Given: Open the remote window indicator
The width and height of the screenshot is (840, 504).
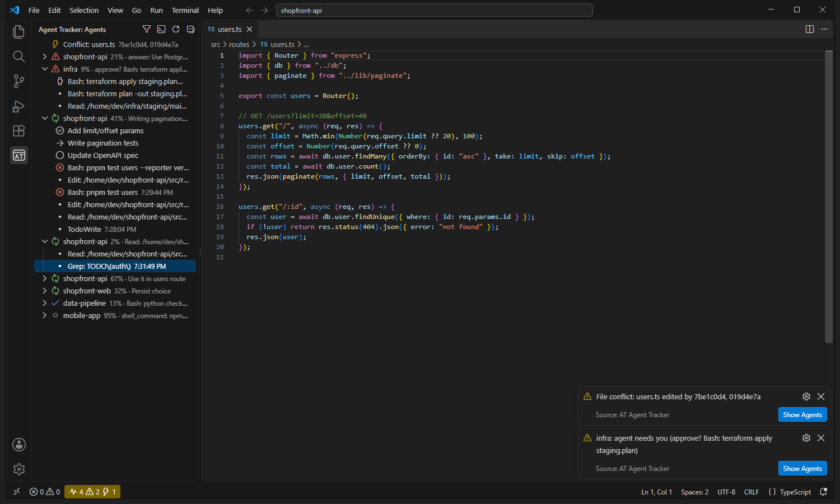Looking at the screenshot, I should click(17, 492).
